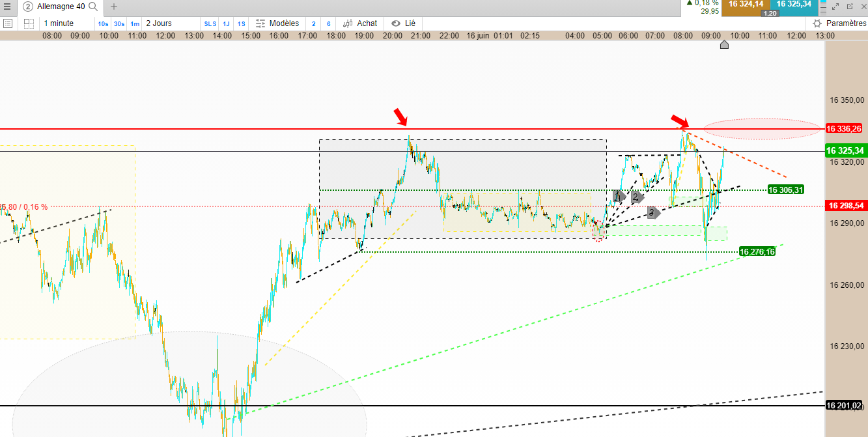Open the chart layout grid icon
The image size is (868, 437).
[x=29, y=23]
